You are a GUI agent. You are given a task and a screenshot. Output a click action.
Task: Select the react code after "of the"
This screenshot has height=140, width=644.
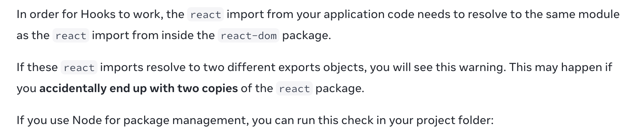(x=294, y=89)
